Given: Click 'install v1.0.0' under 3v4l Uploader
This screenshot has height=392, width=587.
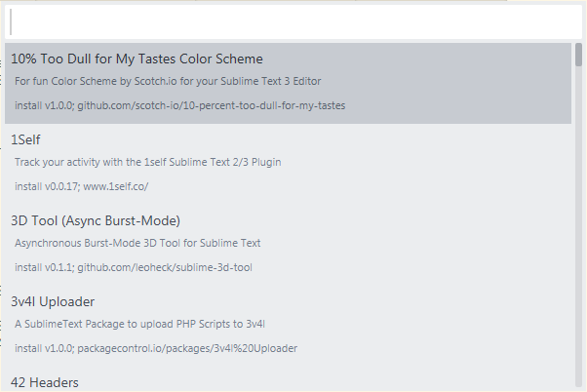Looking at the screenshot, I should 41,347.
